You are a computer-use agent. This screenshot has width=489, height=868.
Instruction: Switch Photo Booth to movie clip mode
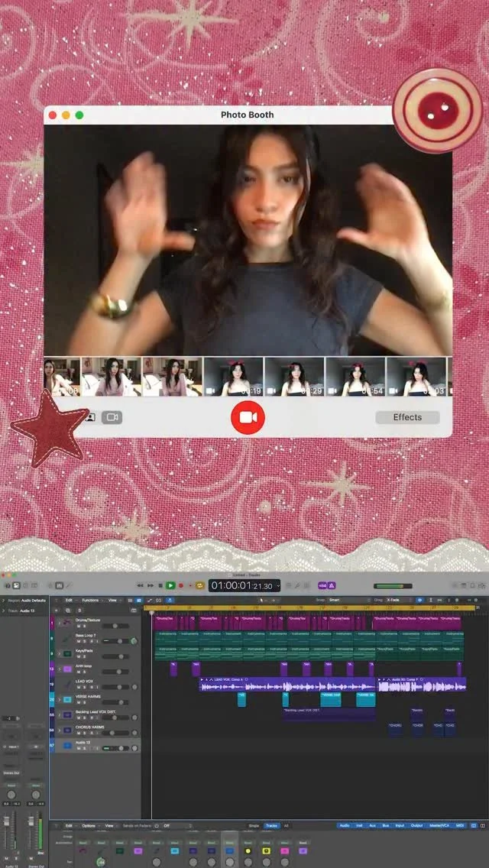point(112,417)
